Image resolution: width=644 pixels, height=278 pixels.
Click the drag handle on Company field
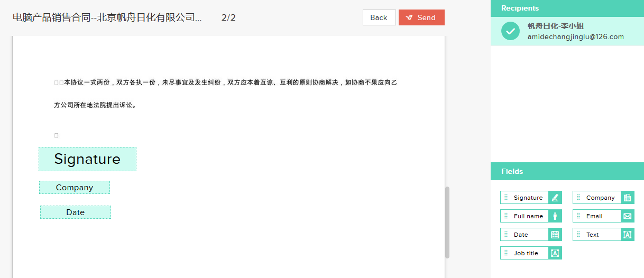pyautogui.click(x=578, y=198)
